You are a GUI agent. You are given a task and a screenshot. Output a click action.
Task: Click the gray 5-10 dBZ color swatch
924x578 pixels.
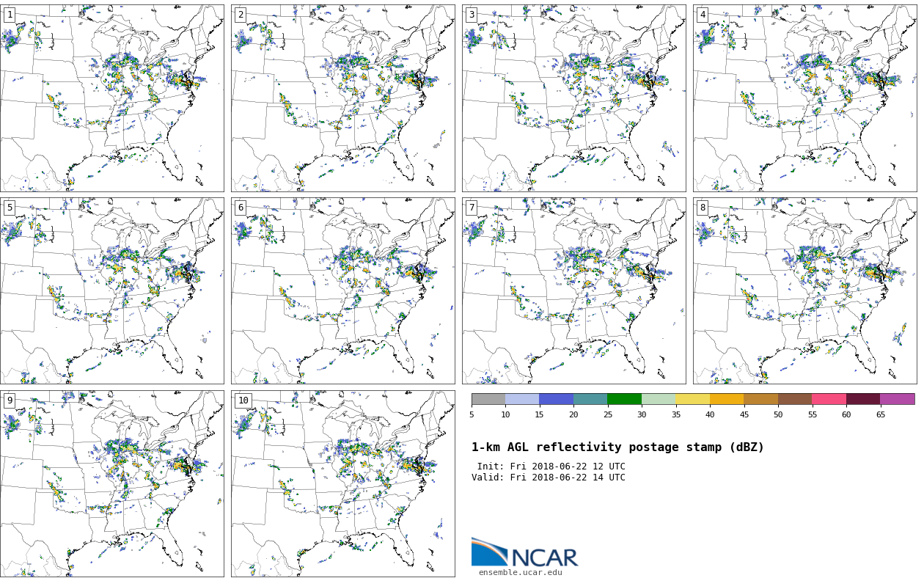tap(488, 399)
